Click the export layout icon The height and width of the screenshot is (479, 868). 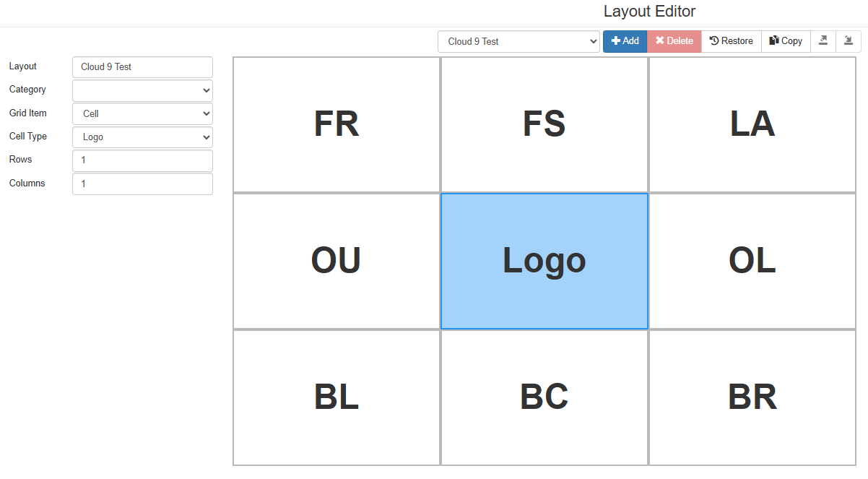823,41
